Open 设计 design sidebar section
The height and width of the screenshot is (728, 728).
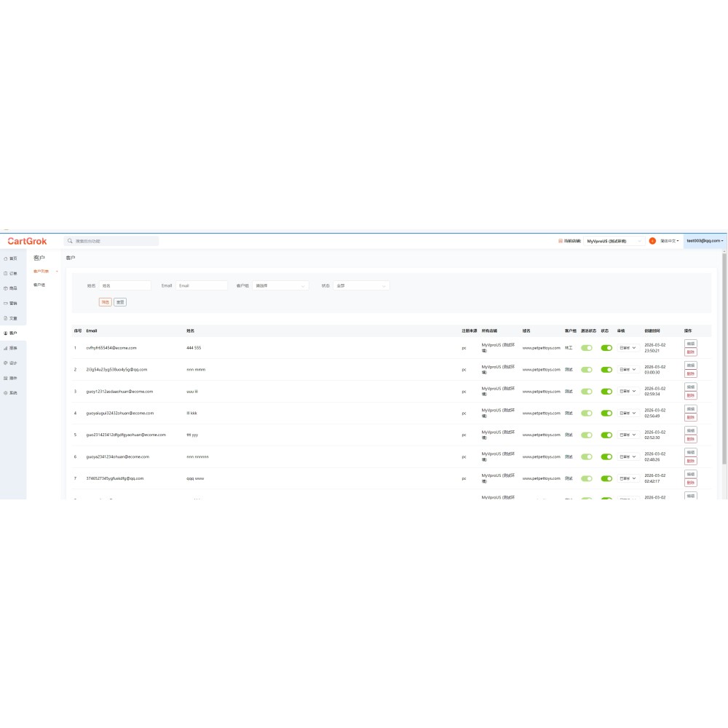coord(12,363)
